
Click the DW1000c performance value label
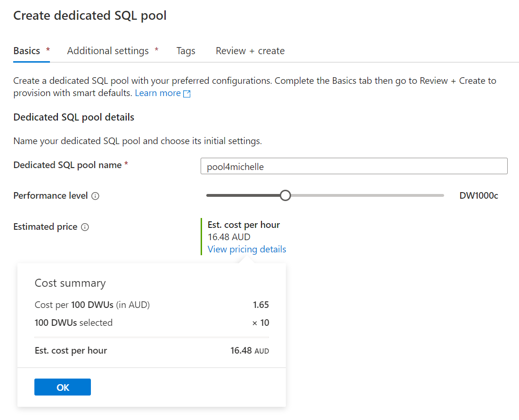click(x=478, y=195)
